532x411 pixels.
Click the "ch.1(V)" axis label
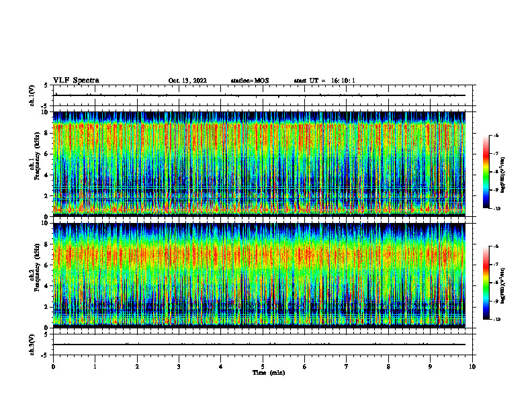click(x=32, y=95)
